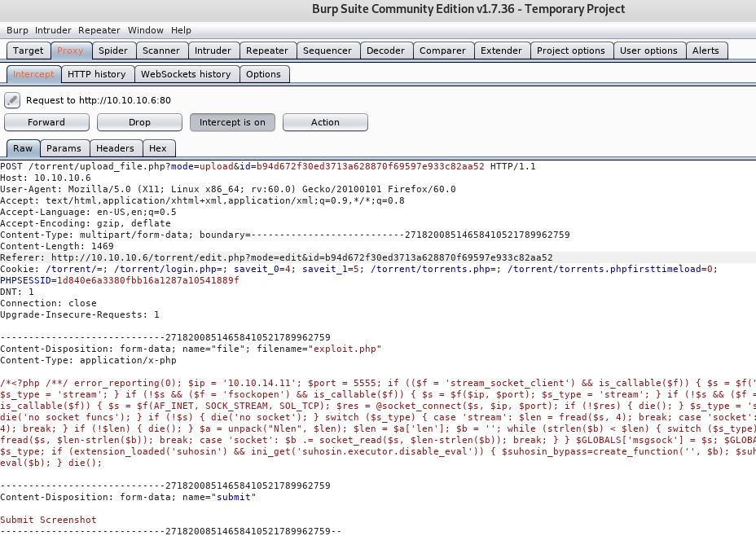The image size is (756, 536).
Task: Open the Scanner tab
Action: coord(161,51)
